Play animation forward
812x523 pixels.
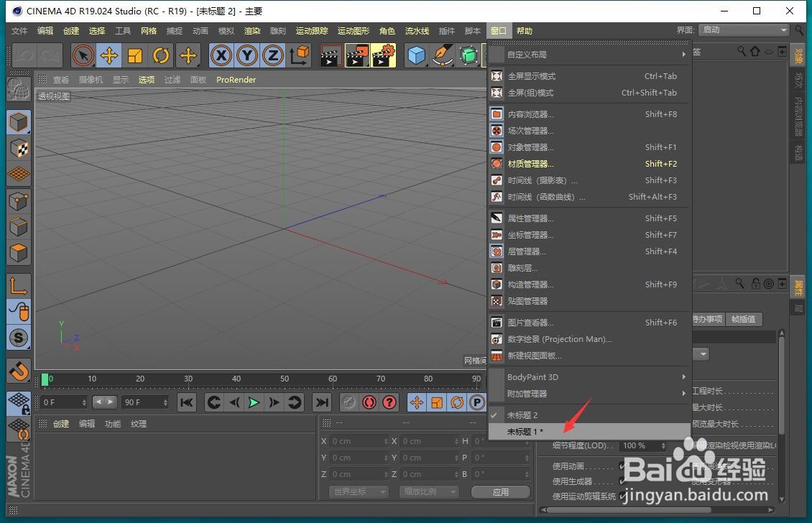click(x=254, y=402)
